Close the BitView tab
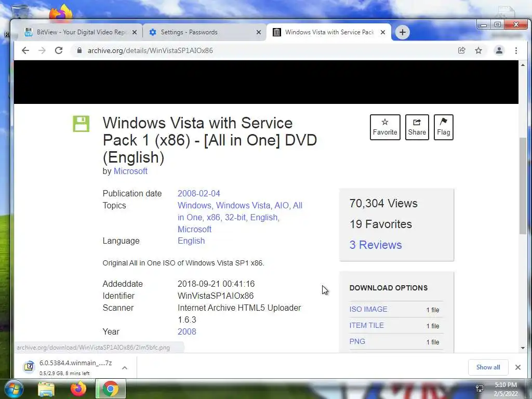This screenshot has height=399, width=532. [135, 32]
